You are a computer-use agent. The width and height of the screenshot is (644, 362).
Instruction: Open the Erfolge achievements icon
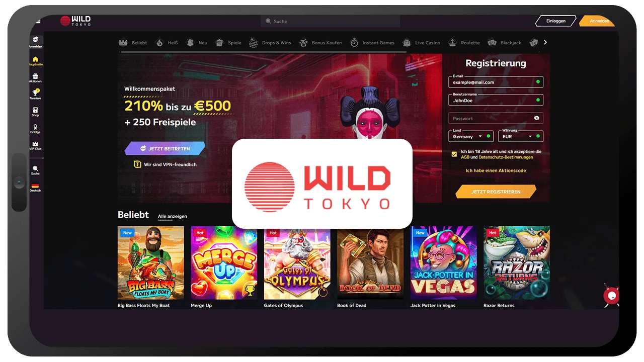(x=35, y=127)
